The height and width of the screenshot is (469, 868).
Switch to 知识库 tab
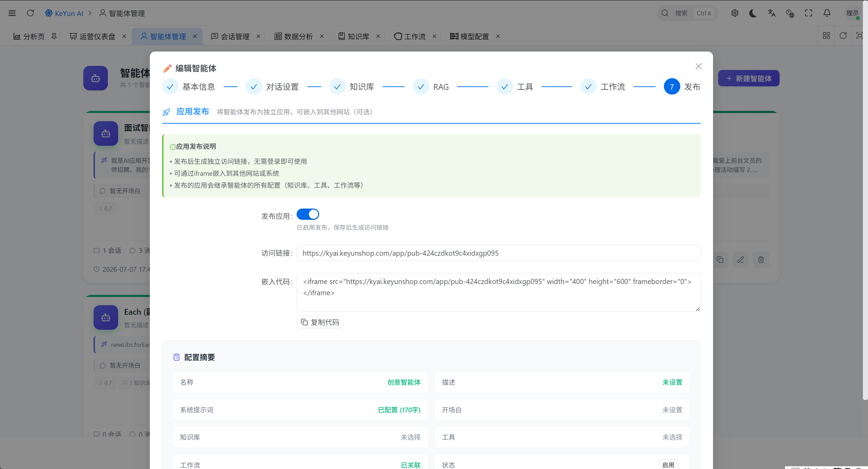tap(354, 36)
